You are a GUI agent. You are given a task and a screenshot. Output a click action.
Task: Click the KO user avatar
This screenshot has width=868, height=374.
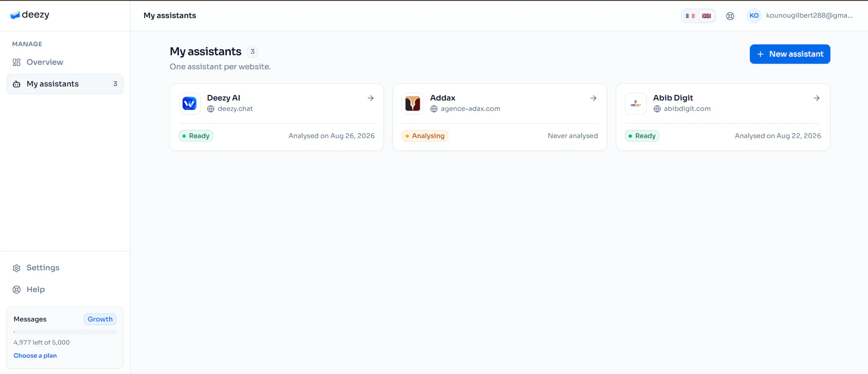(x=754, y=15)
